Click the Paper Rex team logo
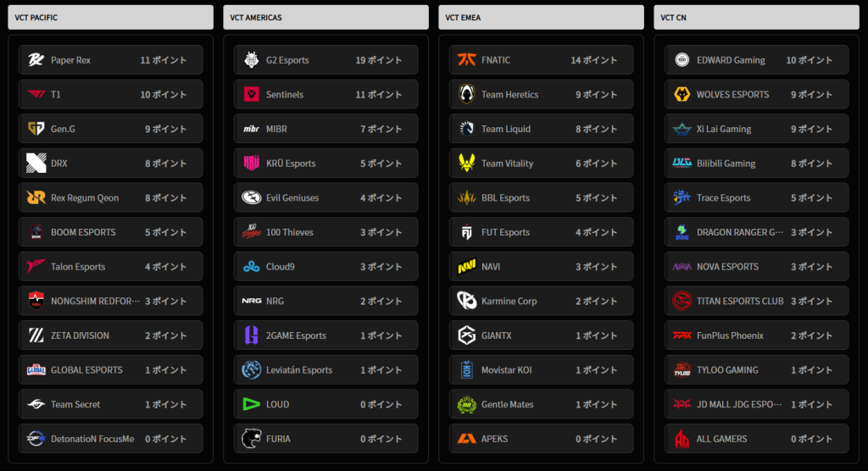Screen dimensions: 868x471 [36, 60]
